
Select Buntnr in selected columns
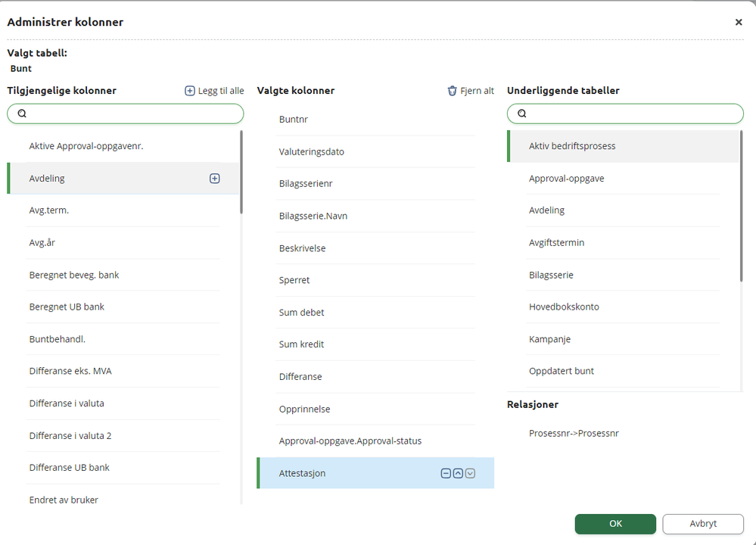click(375, 120)
